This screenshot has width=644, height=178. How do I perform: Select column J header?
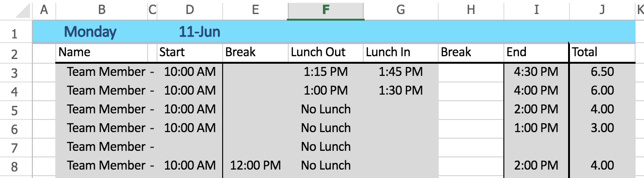[603, 10]
